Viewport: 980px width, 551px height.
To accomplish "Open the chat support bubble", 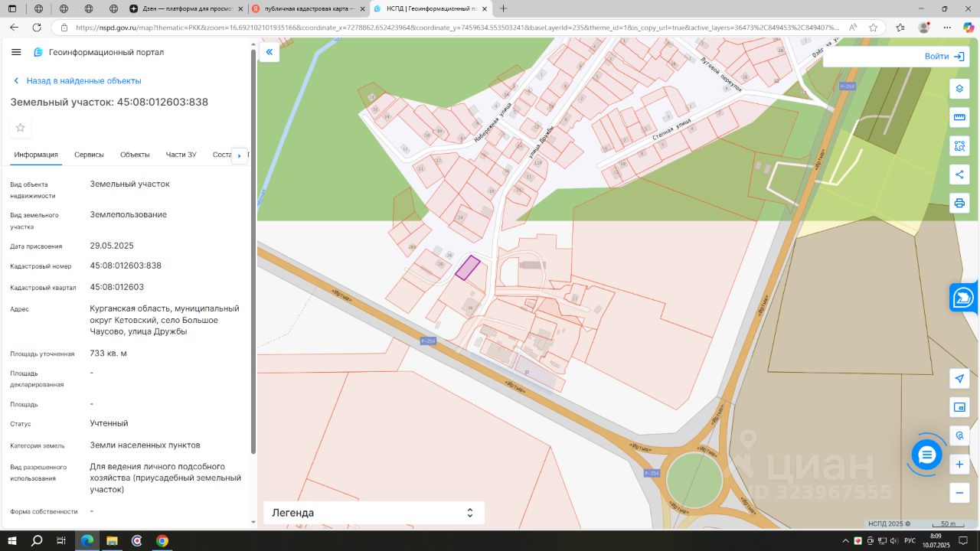I will point(927,455).
